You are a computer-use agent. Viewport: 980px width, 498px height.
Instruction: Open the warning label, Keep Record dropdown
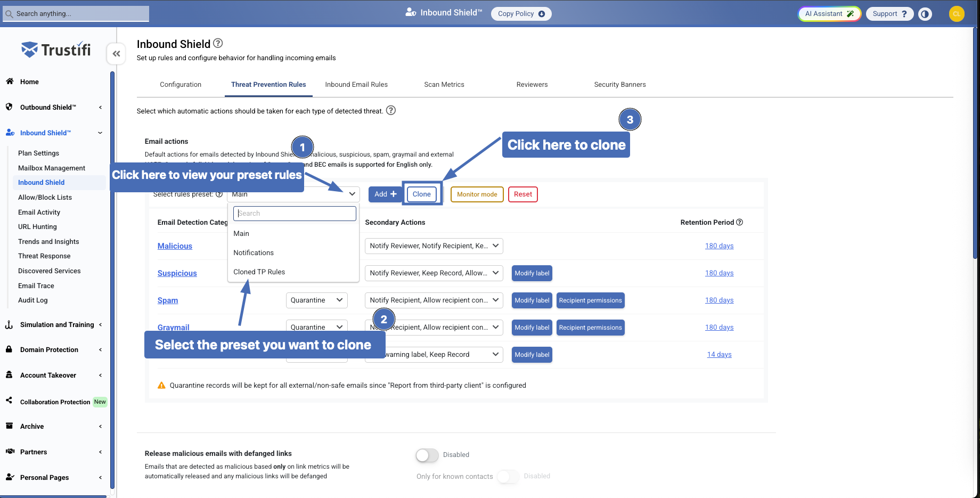tap(434, 355)
